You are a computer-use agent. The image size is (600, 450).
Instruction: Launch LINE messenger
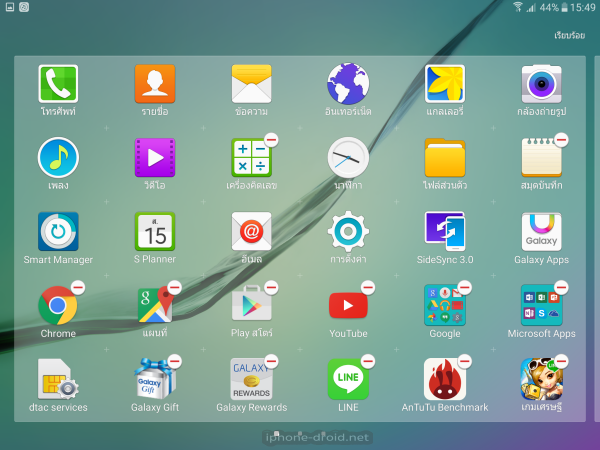[x=348, y=379]
